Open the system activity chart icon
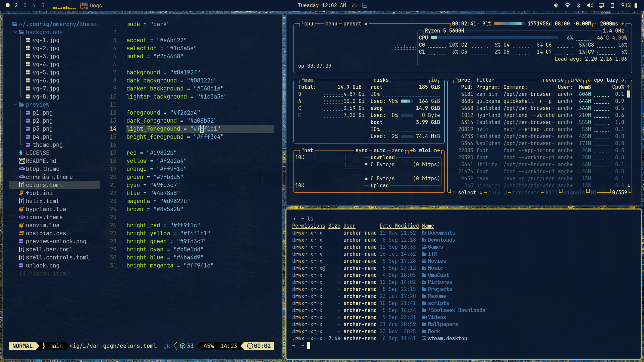Image resolution: width=644 pixels, height=362 pixels. click(x=365, y=5)
